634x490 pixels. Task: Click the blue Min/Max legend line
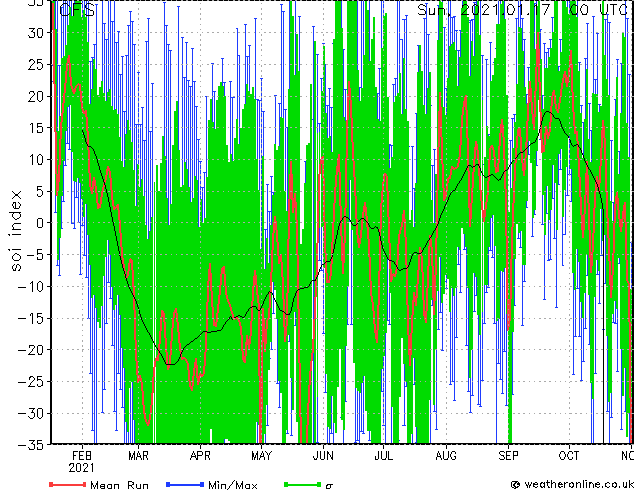coord(185,484)
